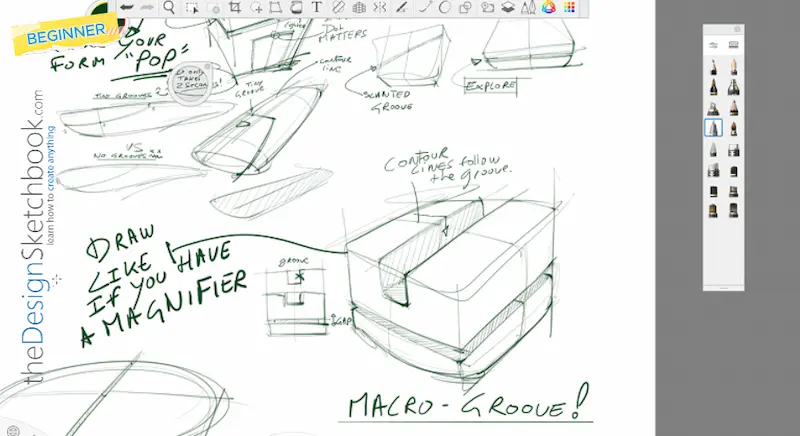
Task: Toggle the Symmetry tool
Action: pos(380,7)
